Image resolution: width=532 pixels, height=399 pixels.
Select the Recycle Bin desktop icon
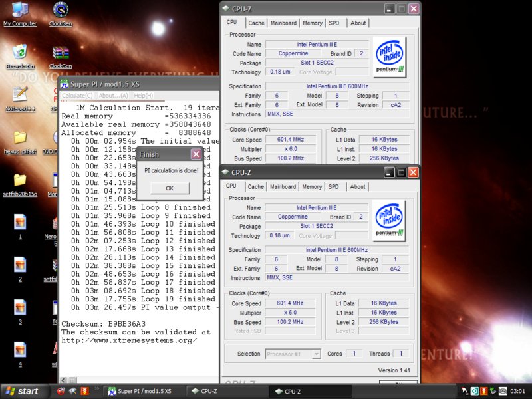tap(20, 57)
